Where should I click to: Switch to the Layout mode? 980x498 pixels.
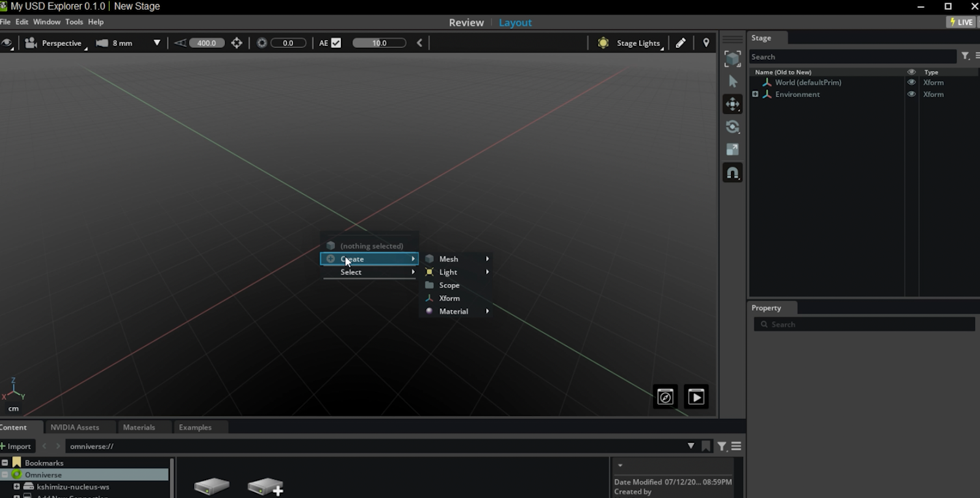coord(515,23)
